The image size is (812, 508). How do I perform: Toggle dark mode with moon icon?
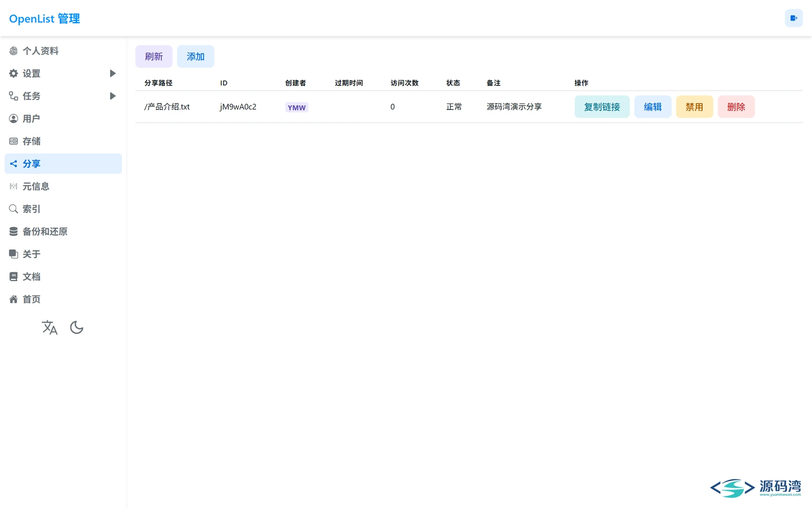[x=77, y=328]
